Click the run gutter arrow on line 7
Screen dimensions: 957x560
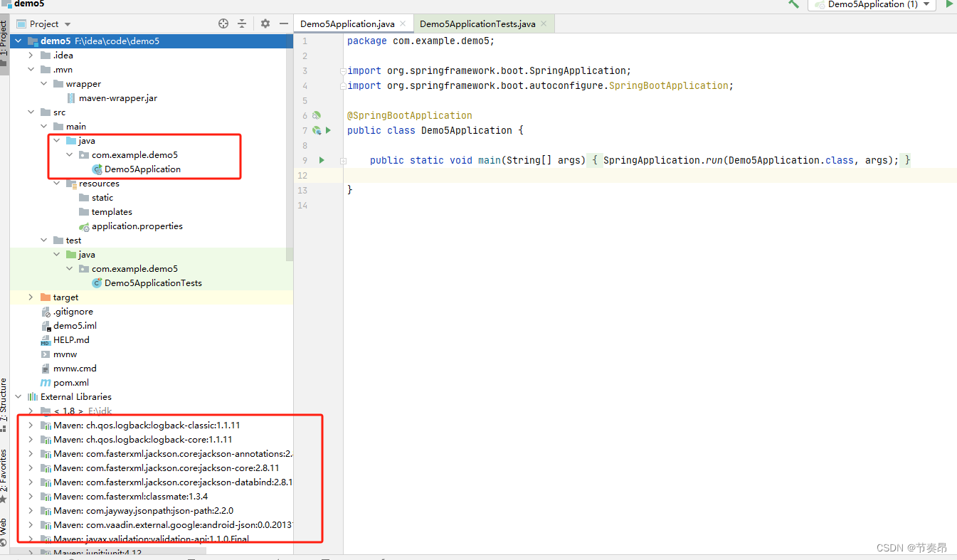click(328, 130)
